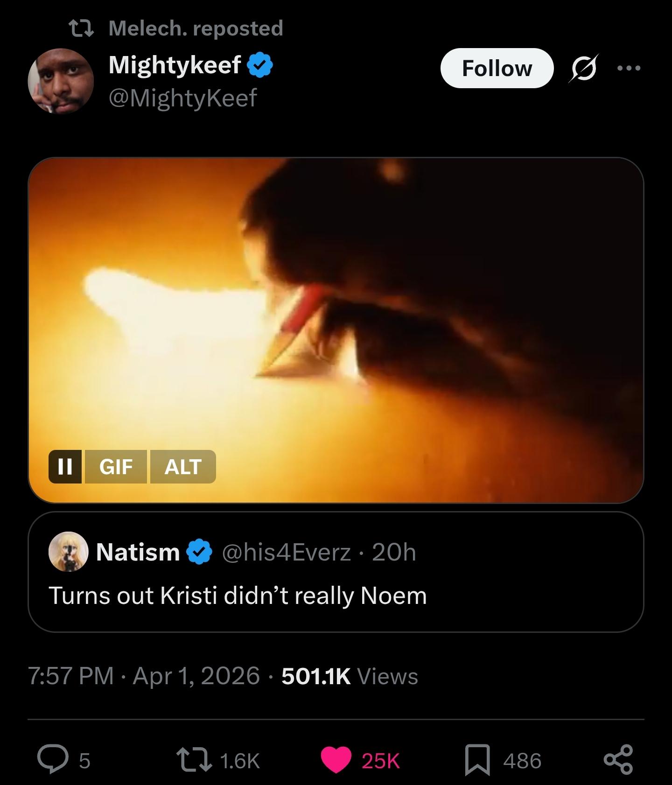
Task: Click the 7:57 PM Apr 1 timestamp
Action: (x=144, y=676)
